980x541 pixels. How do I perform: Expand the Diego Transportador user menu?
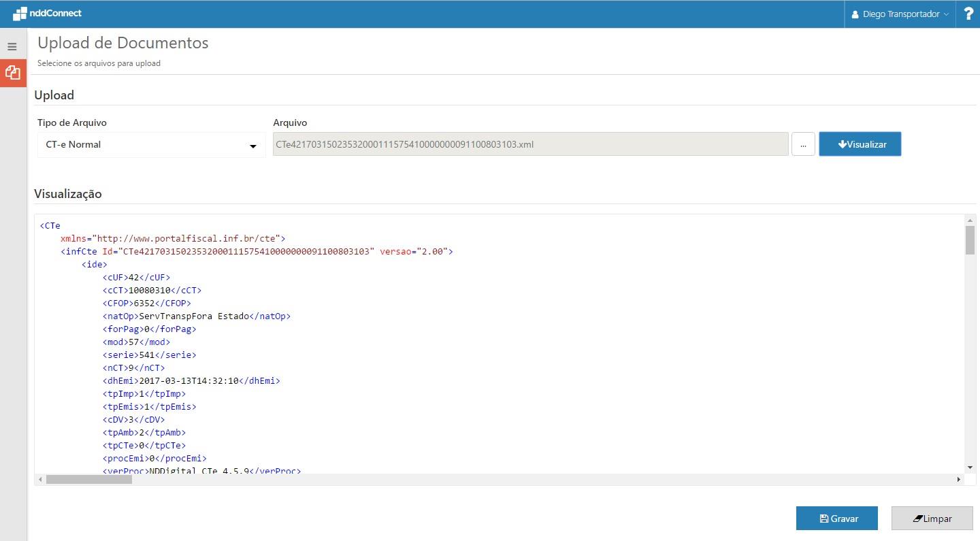[x=900, y=14]
